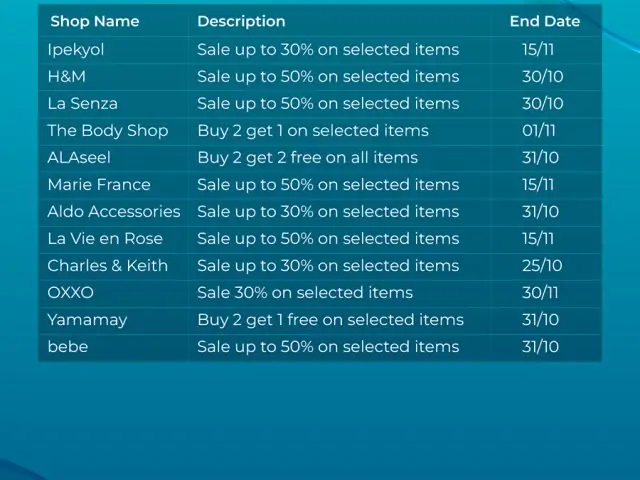
Task: Select the H&M shop row
Action: click(x=320, y=77)
